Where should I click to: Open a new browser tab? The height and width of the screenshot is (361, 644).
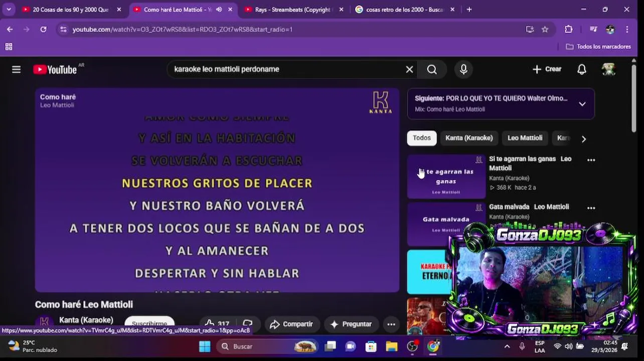point(469,10)
